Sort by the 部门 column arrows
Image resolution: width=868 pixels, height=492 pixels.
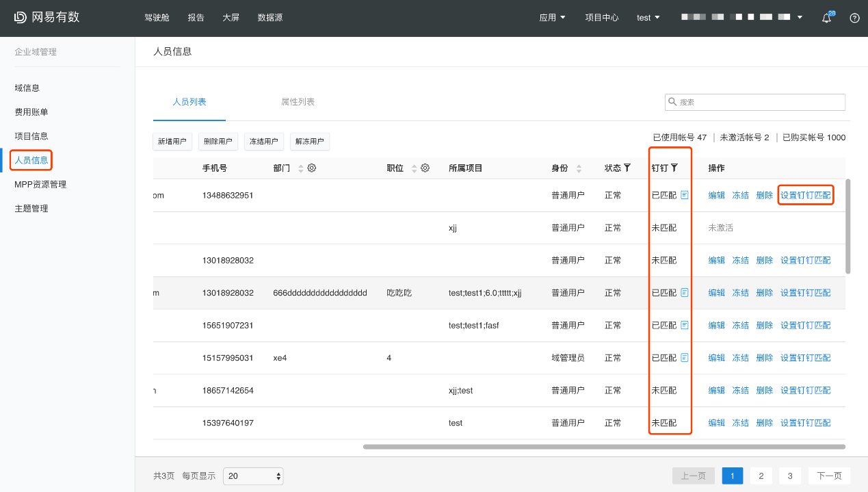[301, 168]
